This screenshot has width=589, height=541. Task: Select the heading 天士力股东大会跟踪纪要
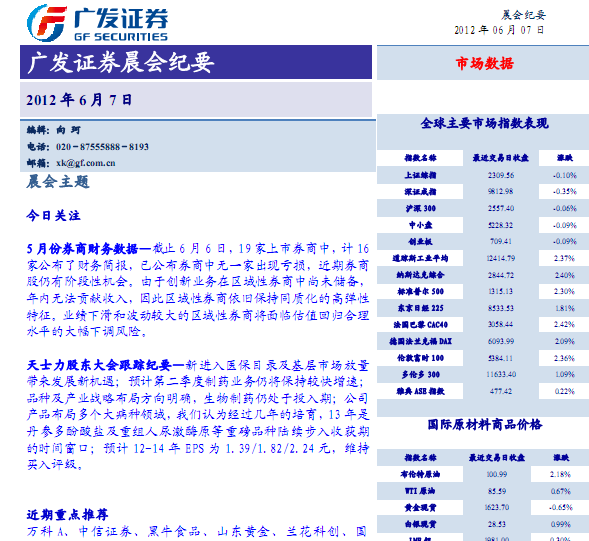tap(99, 365)
